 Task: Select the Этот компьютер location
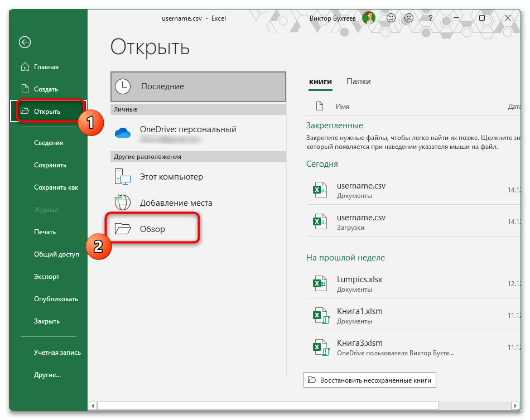pyautogui.click(x=199, y=177)
